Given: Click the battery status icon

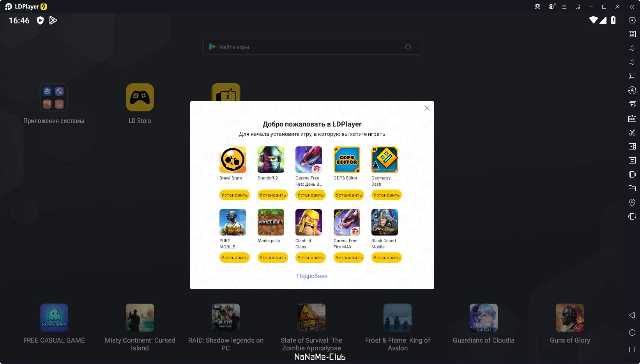Looking at the screenshot, I should (613, 20).
